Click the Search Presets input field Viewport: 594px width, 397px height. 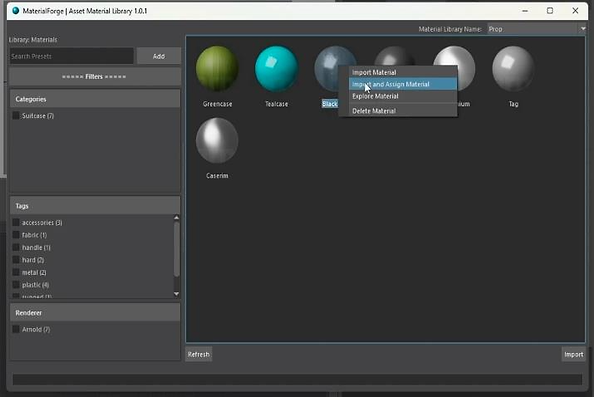pos(72,56)
